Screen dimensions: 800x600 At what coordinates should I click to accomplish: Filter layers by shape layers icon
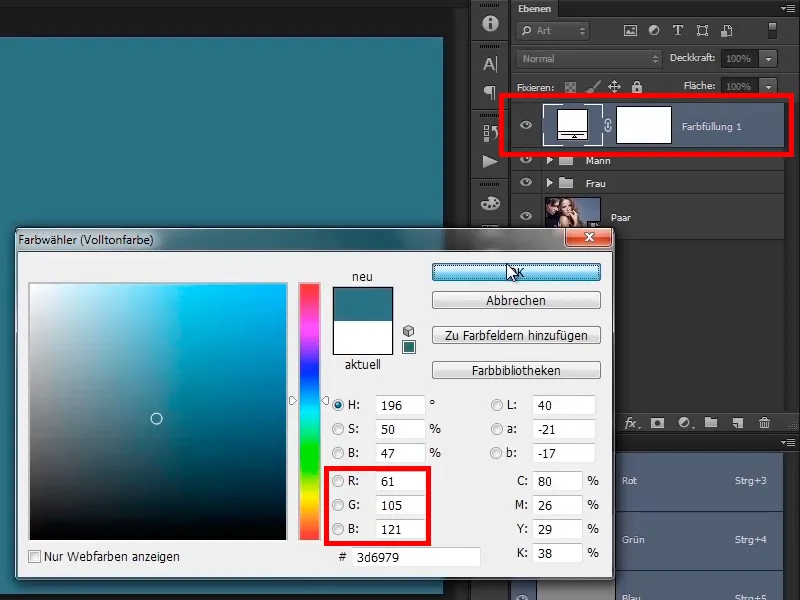[x=703, y=31]
